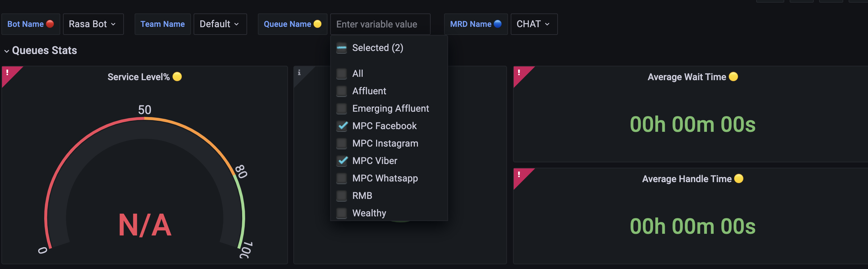The width and height of the screenshot is (868, 269).
Task: Click the blue circle beside MRD Name
Action: 497,23
